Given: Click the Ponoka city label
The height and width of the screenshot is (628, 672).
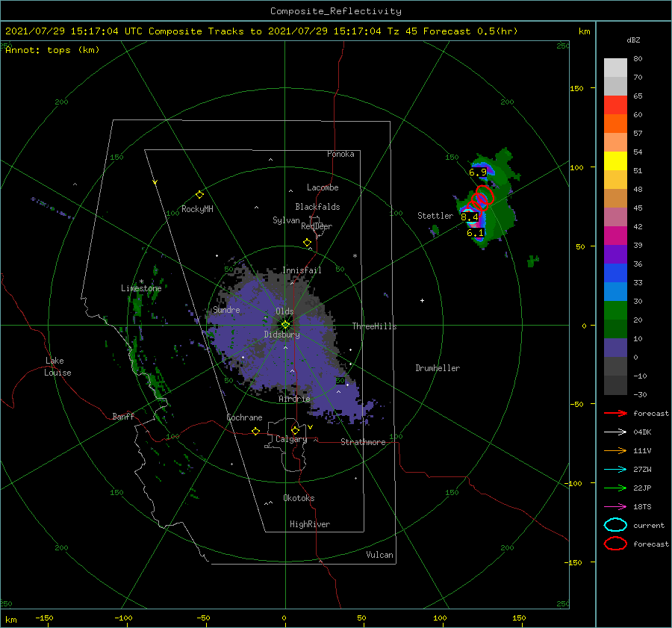Looking at the screenshot, I should [340, 154].
